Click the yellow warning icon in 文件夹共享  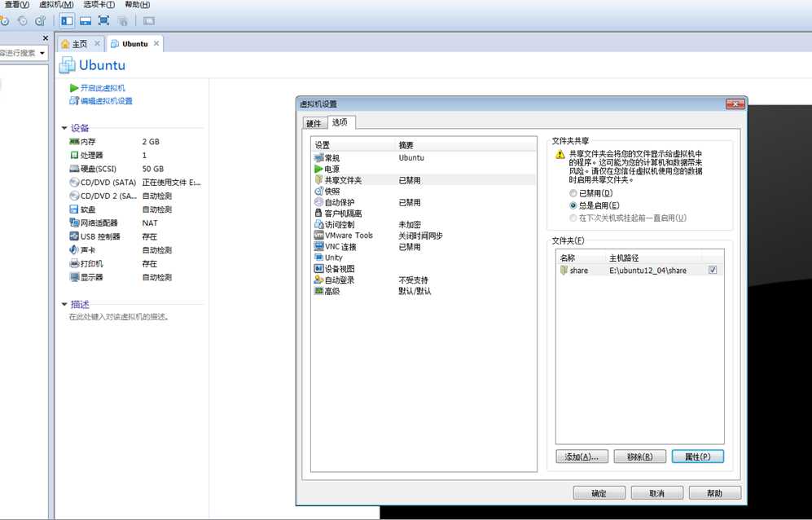point(560,155)
